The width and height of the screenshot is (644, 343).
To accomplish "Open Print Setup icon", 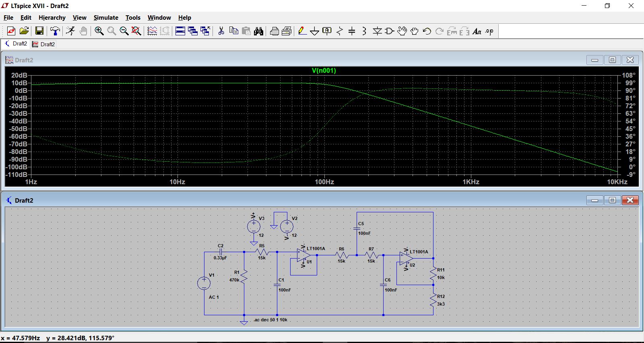I will pos(287,31).
